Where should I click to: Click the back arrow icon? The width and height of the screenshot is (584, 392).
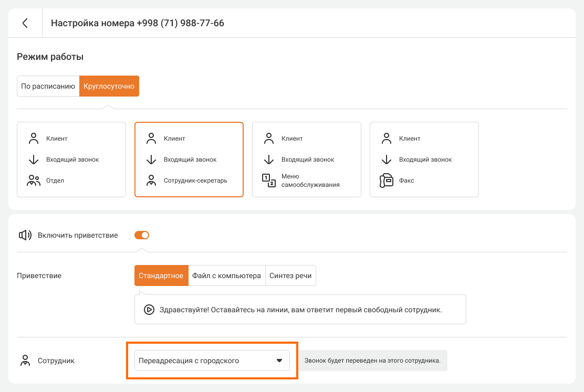point(25,23)
